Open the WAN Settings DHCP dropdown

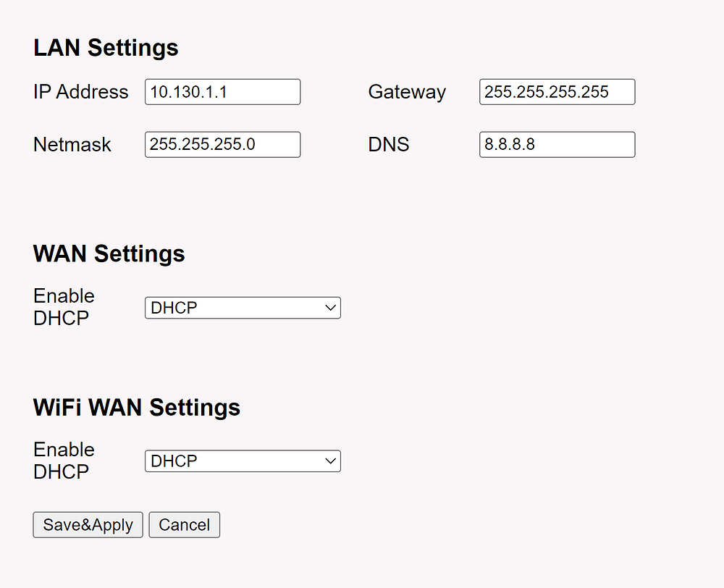243,308
